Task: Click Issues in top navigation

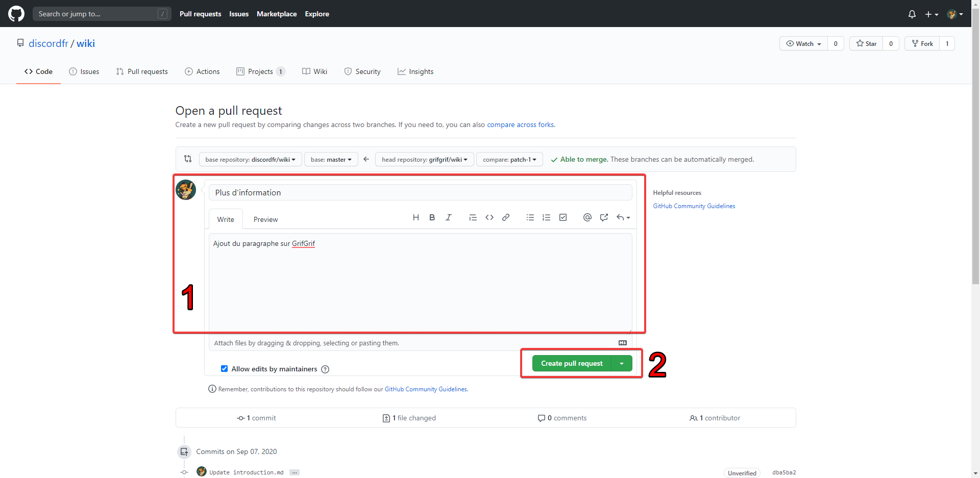Action: [x=239, y=14]
